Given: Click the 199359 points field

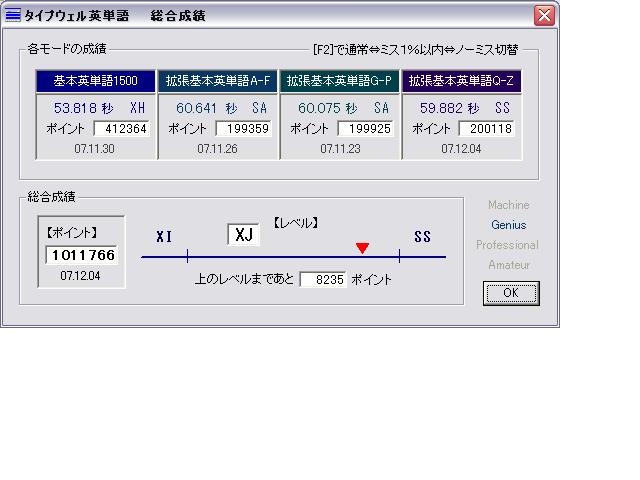Looking at the screenshot, I should pyautogui.click(x=243, y=129).
